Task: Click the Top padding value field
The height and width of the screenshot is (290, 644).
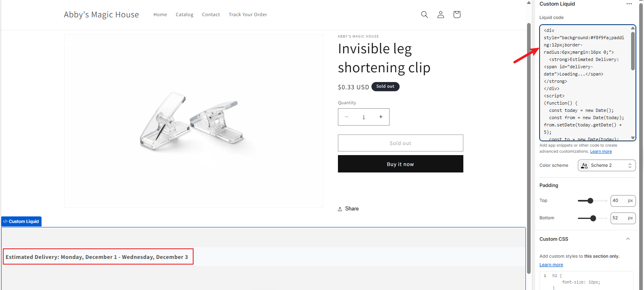Action: [618, 201]
